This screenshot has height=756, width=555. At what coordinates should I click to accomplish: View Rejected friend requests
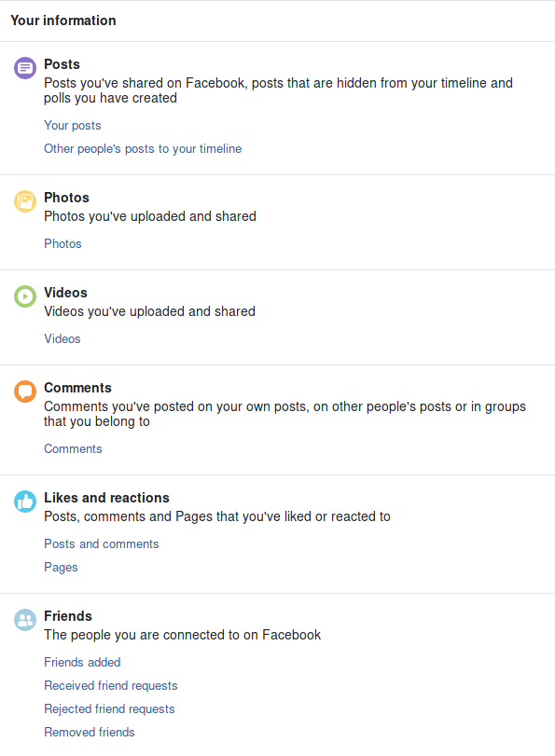pos(109,708)
